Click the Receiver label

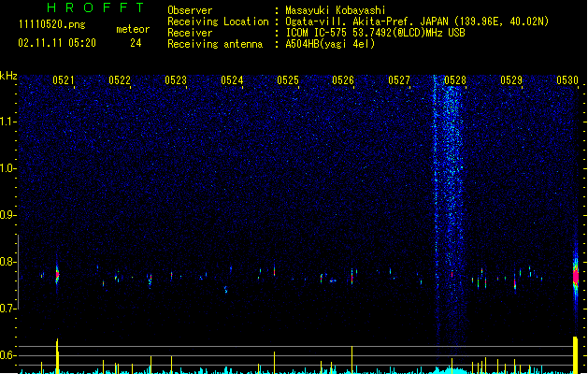pyautogui.click(x=190, y=33)
